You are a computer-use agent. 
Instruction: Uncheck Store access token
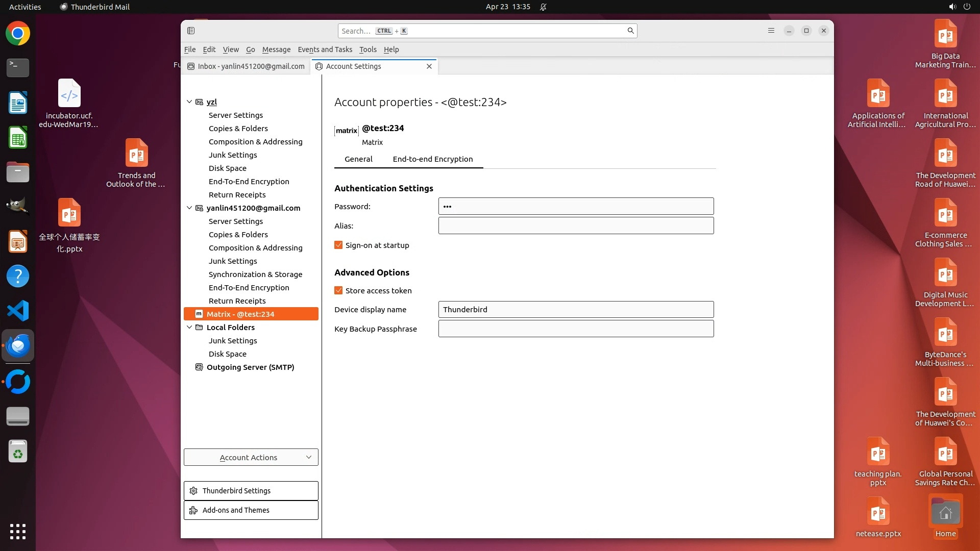tap(338, 291)
